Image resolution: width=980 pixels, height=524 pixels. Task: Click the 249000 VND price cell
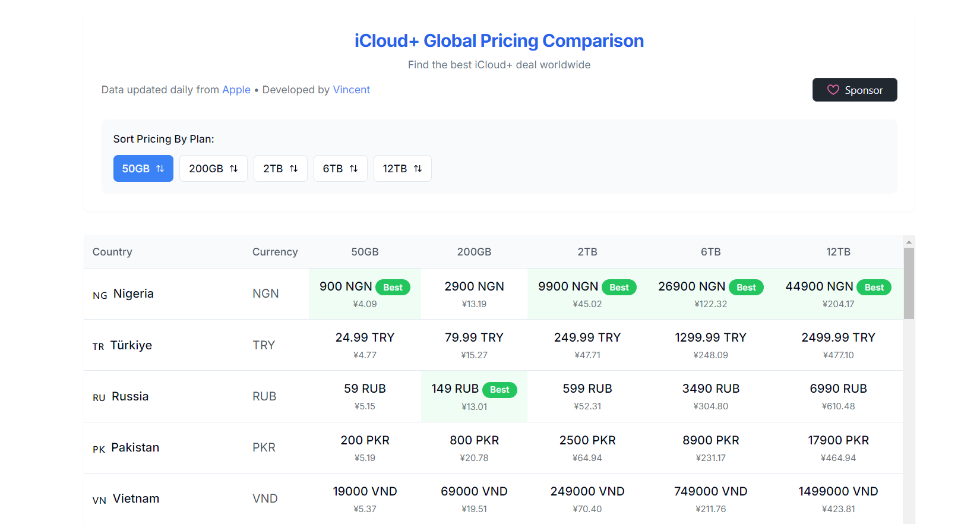(587, 499)
